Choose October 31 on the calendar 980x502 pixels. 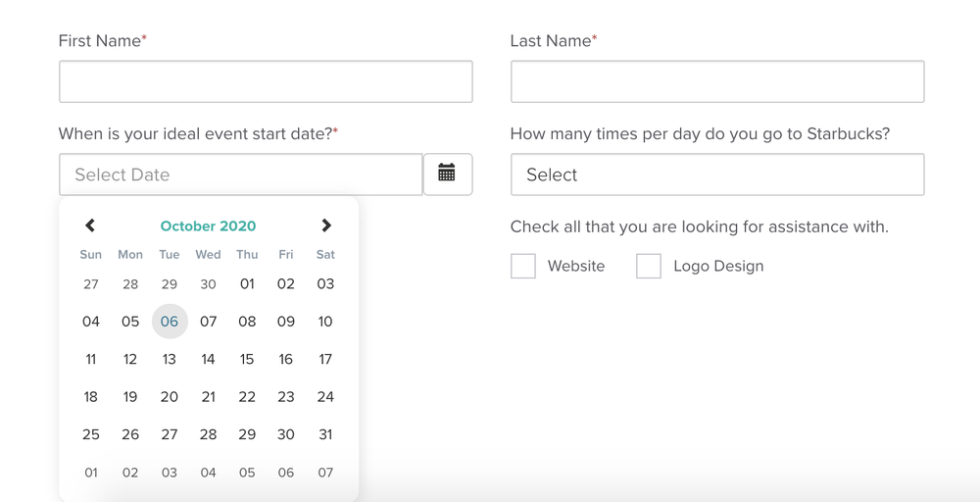coord(325,434)
